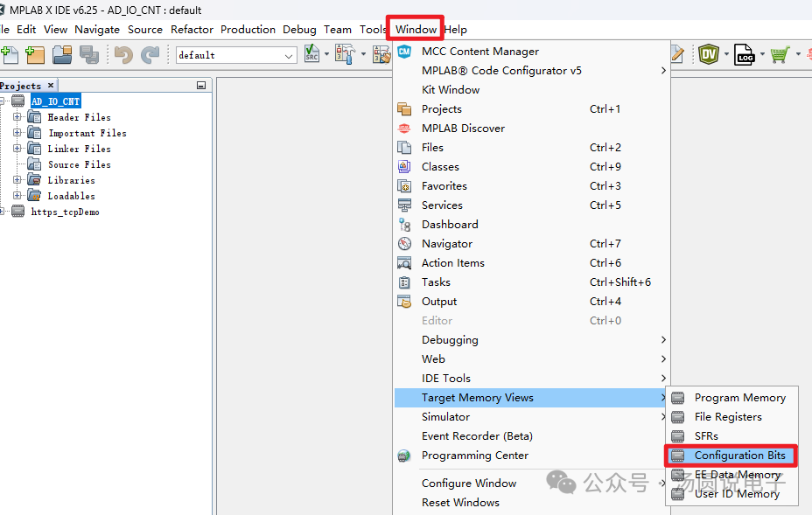The image size is (812, 515).
Task: Select Program Memory in submenu
Action: [731, 398]
